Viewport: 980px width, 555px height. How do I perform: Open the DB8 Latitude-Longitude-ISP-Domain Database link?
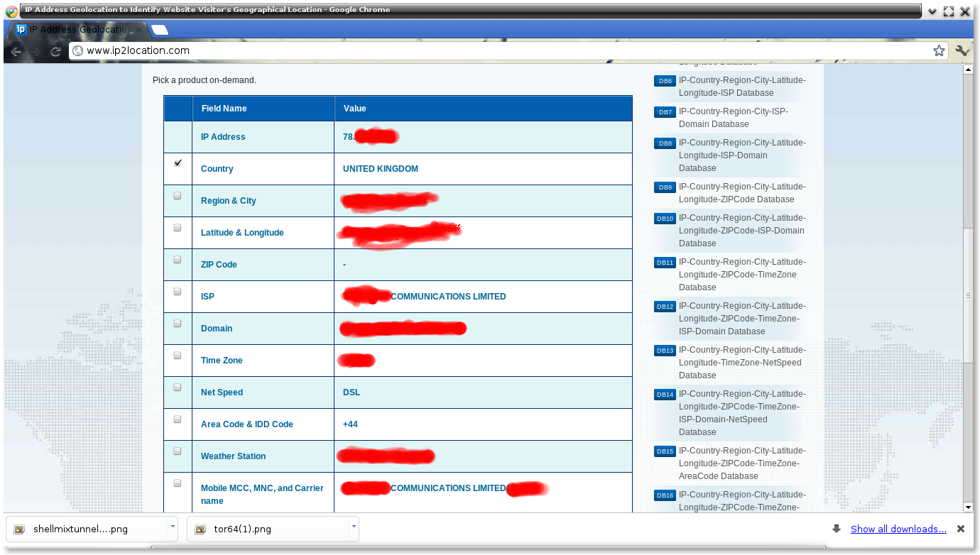[x=742, y=155]
